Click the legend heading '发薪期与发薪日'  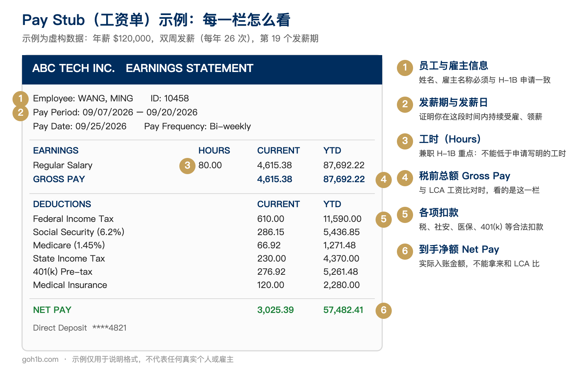point(453,102)
